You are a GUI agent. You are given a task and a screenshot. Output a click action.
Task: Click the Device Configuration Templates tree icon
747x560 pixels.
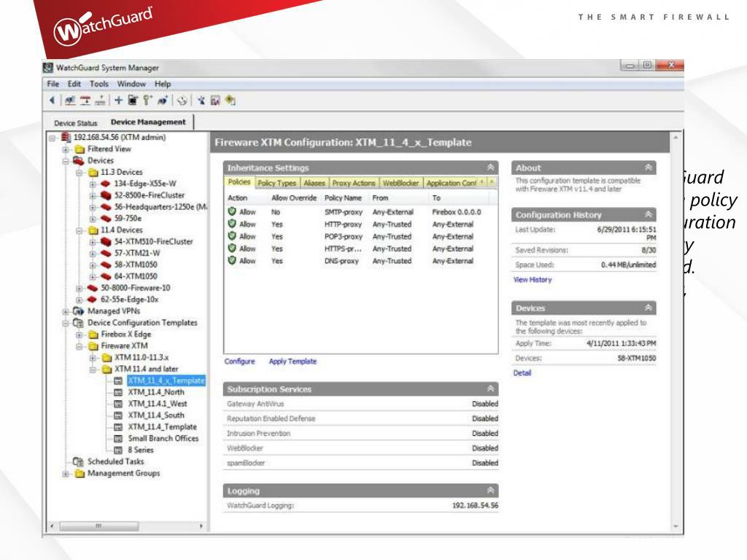[79, 323]
